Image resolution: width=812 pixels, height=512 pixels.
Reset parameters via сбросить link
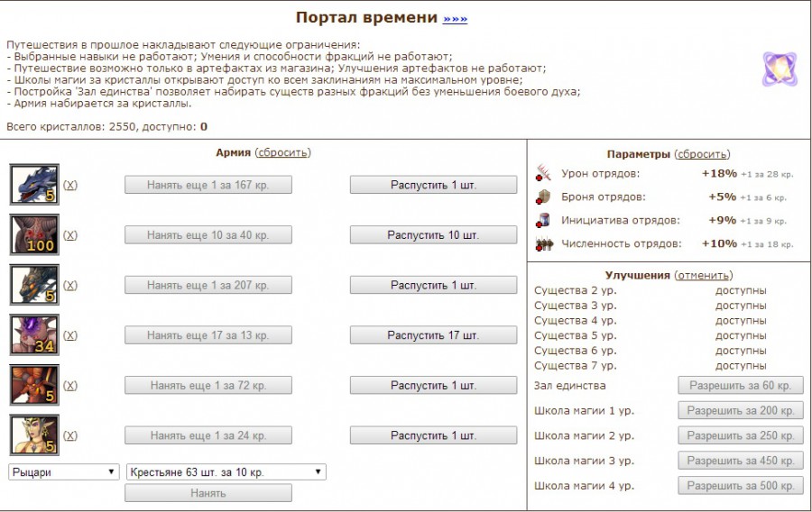point(703,154)
